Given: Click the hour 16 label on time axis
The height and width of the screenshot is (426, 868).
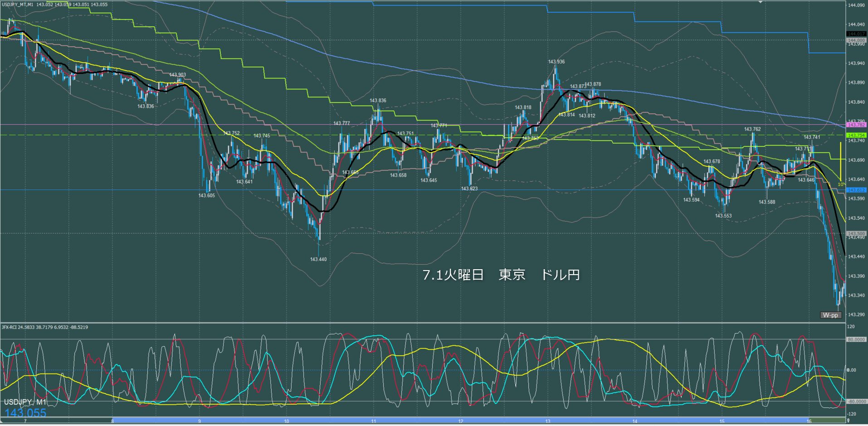Looking at the screenshot, I should click(x=809, y=421).
